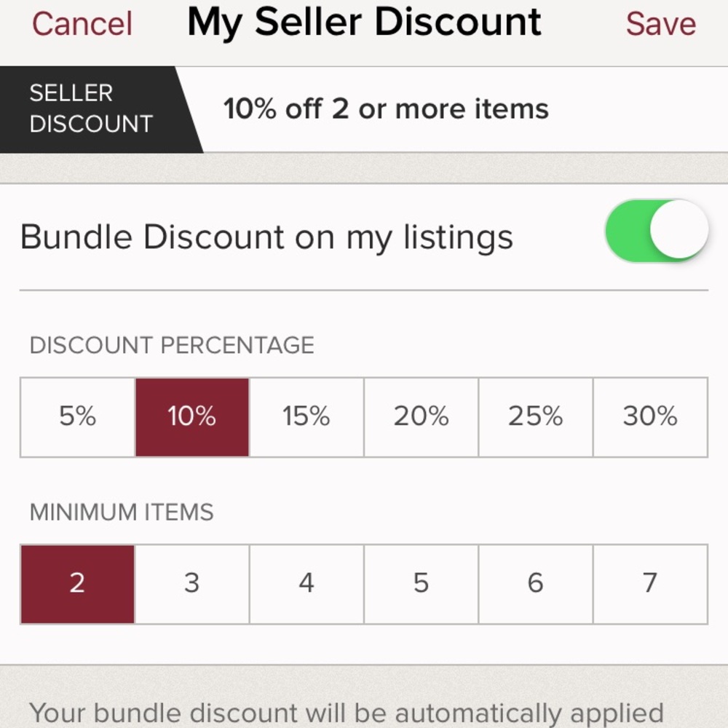
Task: Set minimum items to 5
Action: [421, 584]
